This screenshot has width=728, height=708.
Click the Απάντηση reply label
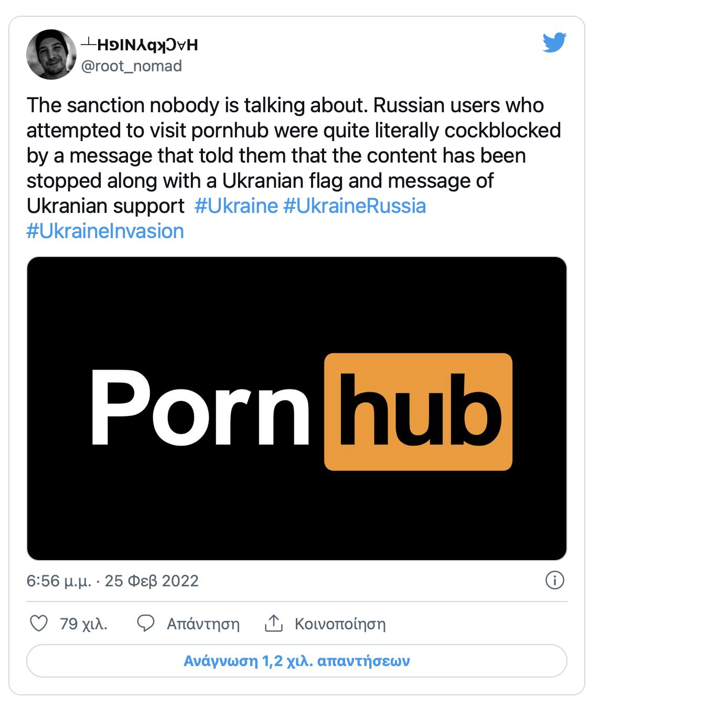coord(203,624)
